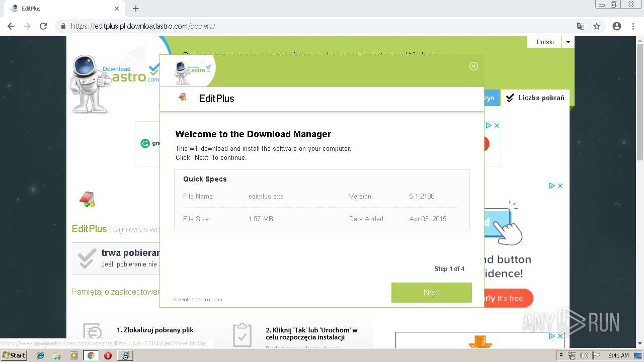Open the Polski language dropdown
The width and height of the screenshot is (644, 362).
click(568, 42)
